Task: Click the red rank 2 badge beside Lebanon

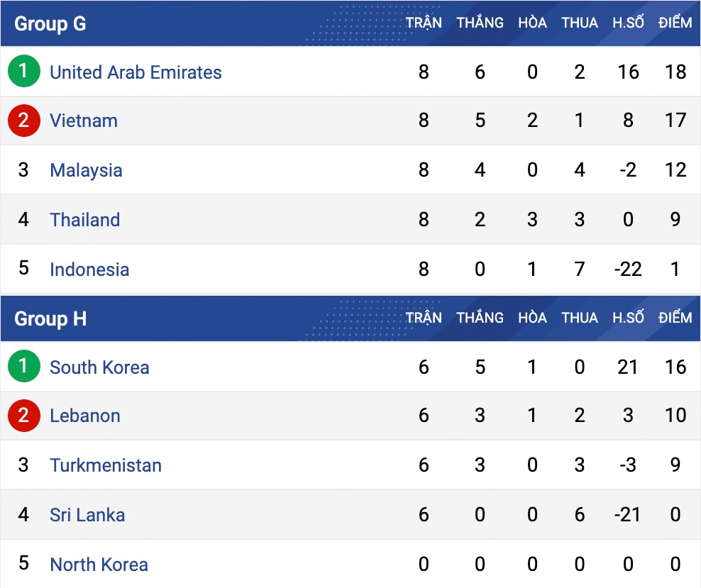Action: 24,416
